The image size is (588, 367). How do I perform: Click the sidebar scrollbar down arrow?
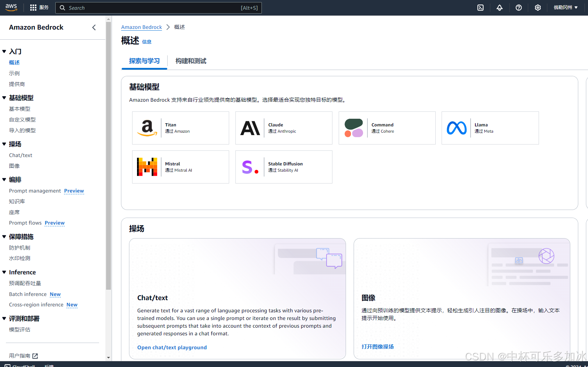pyautogui.click(x=108, y=358)
